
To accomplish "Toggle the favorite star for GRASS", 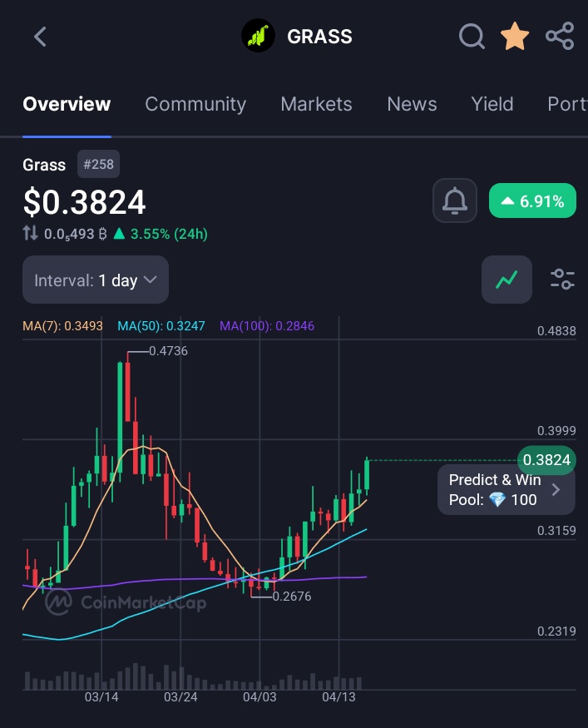I will click(515, 37).
